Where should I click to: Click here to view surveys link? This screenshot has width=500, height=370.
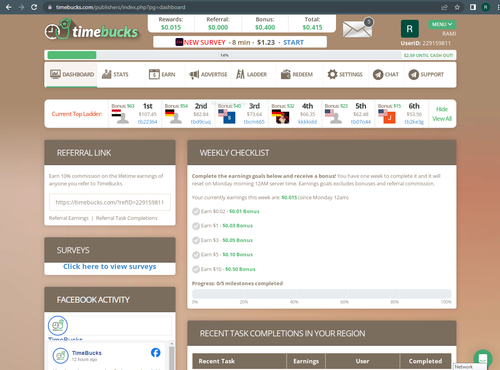(x=110, y=266)
